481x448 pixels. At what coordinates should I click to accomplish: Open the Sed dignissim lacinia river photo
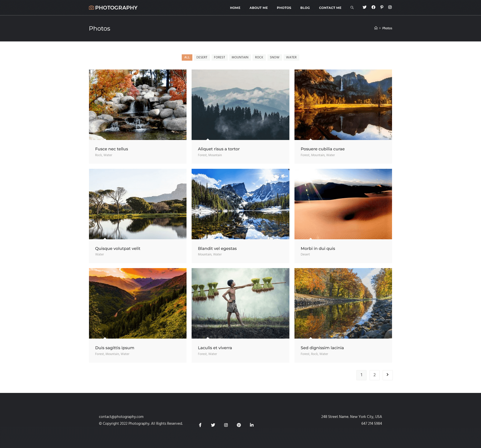(x=343, y=303)
